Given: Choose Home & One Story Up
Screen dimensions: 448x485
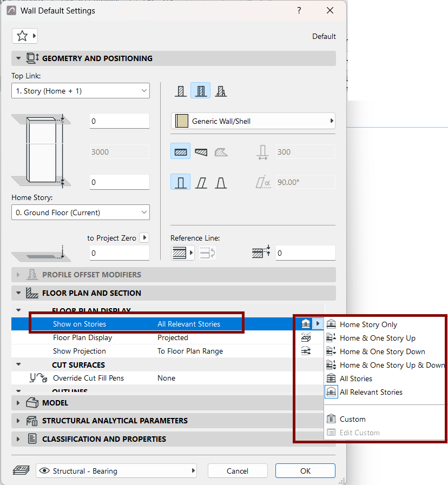Looking at the screenshot, I should 385,338.
